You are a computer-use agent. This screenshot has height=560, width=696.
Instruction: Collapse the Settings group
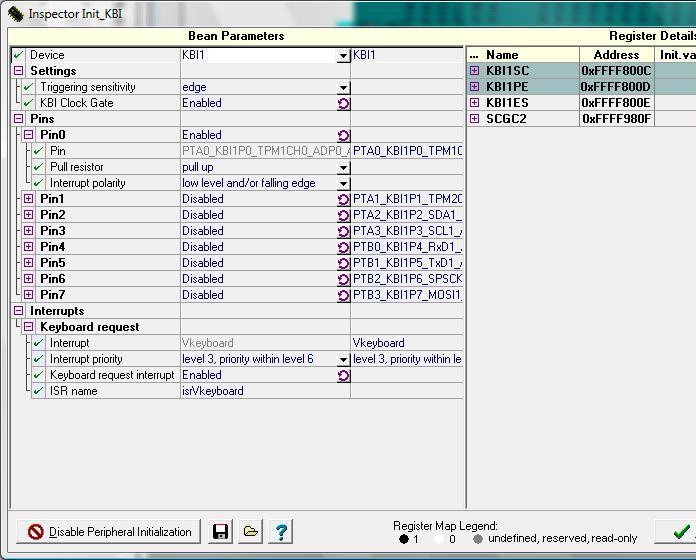pos(19,71)
